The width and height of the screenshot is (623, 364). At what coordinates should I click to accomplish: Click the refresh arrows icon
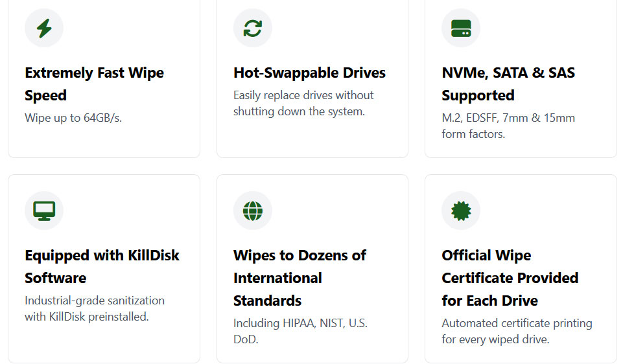tap(253, 28)
